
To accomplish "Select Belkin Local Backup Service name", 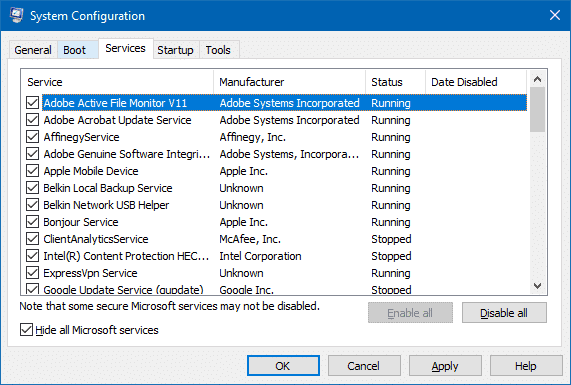I will click(108, 188).
